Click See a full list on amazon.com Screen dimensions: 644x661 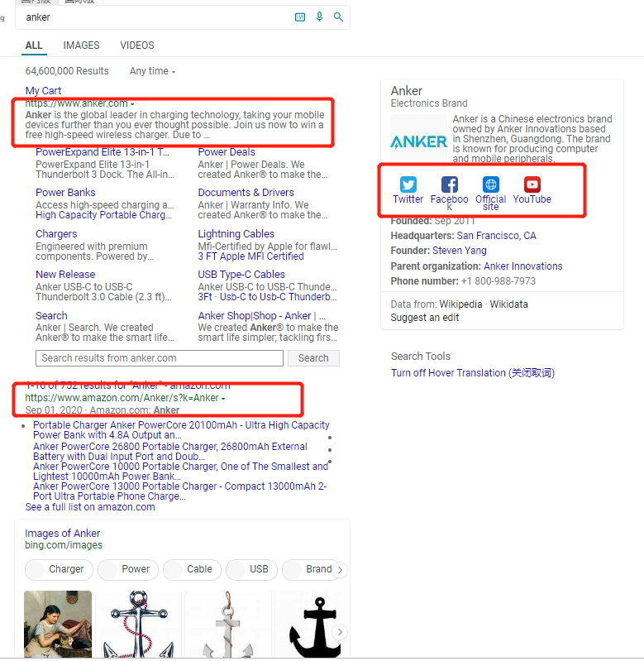[90, 507]
